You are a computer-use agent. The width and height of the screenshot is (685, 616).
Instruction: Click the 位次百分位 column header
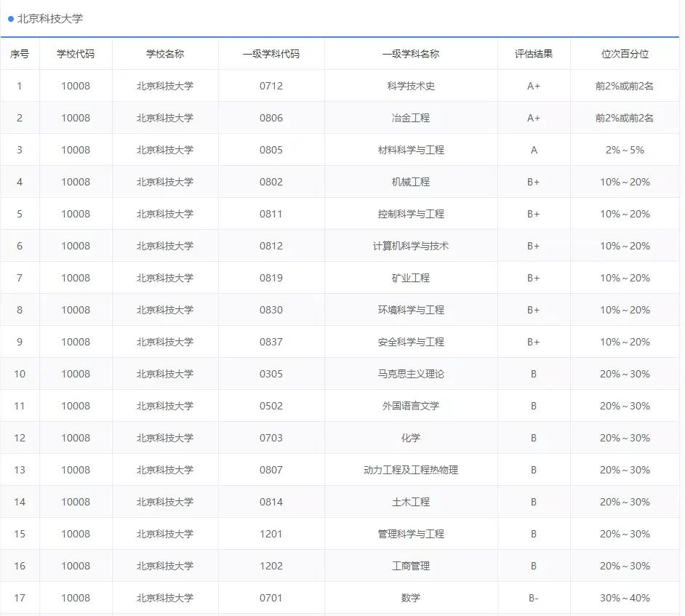(625, 54)
